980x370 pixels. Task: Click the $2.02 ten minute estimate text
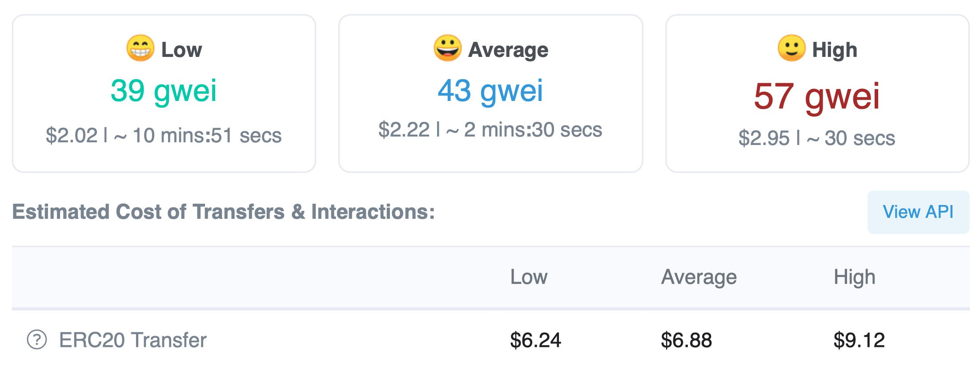(x=164, y=135)
